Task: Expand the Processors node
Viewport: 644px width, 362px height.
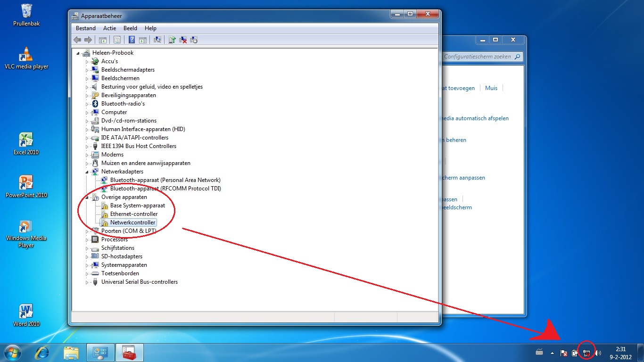Action: pos(87,240)
